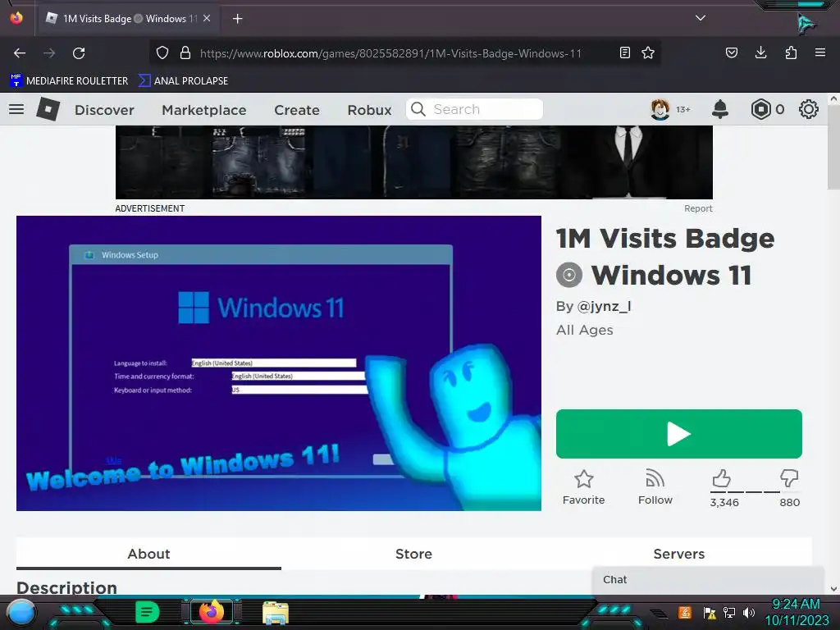The width and height of the screenshot is (840, 630).
Task: Click the like ratio vote bar
Action: [x=755, y=492]
